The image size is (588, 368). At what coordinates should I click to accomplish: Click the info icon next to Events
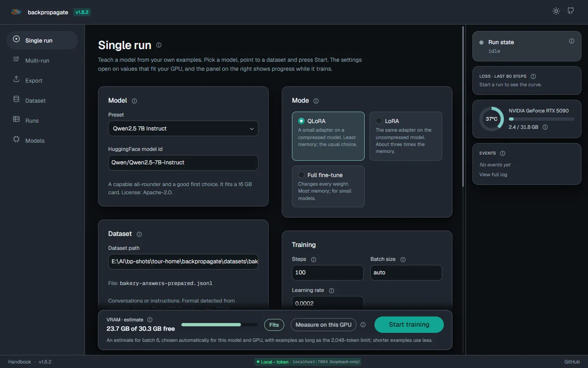pyautogui.click(x=503, y=153)
